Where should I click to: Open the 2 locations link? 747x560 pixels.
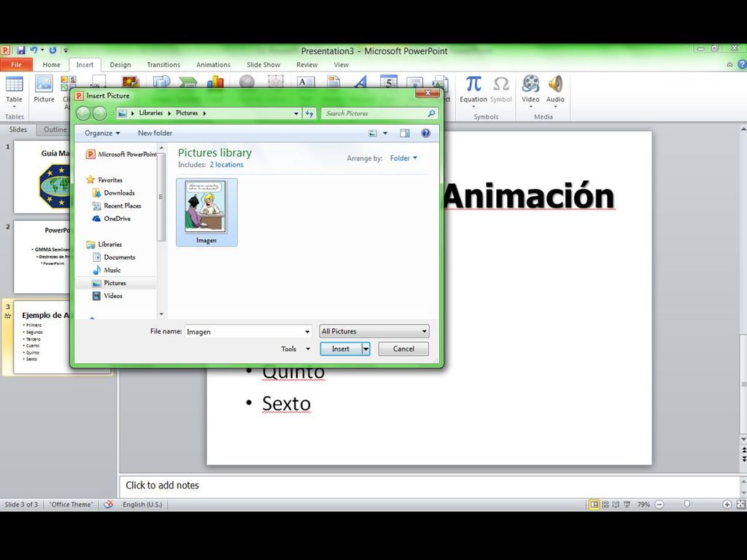pyautogui.click(x=226, y=165)
